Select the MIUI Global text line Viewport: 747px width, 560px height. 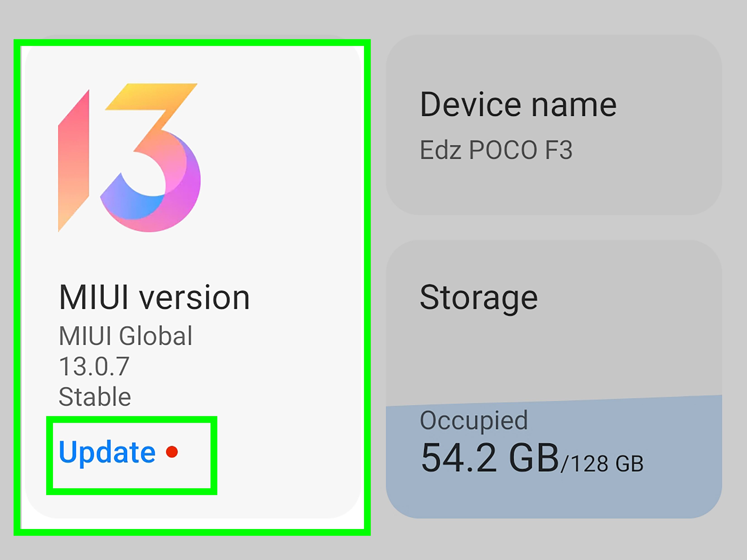(126, 336)
